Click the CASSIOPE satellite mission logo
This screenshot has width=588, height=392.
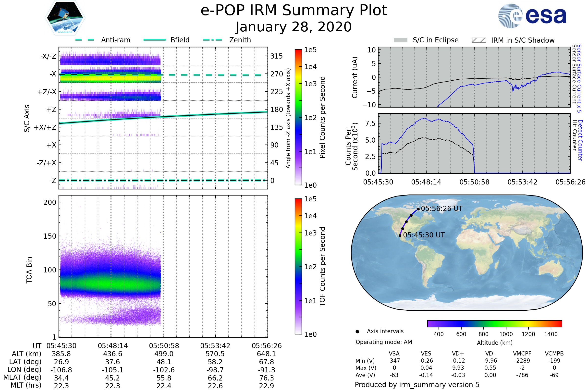click(x=65, y=18)
